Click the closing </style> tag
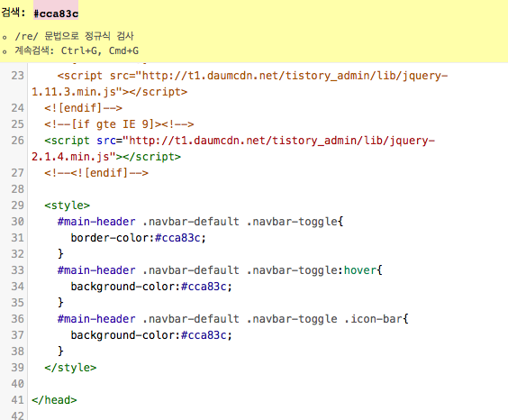 (x=70, y=368)
